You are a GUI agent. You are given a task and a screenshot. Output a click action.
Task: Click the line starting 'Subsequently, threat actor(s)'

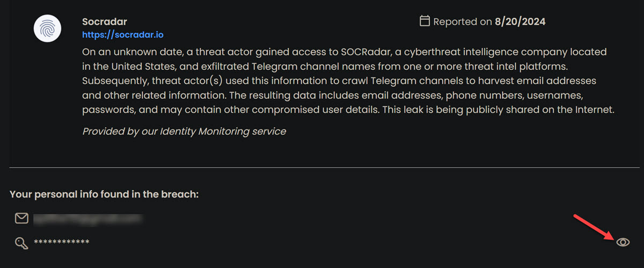click(339, 81)
